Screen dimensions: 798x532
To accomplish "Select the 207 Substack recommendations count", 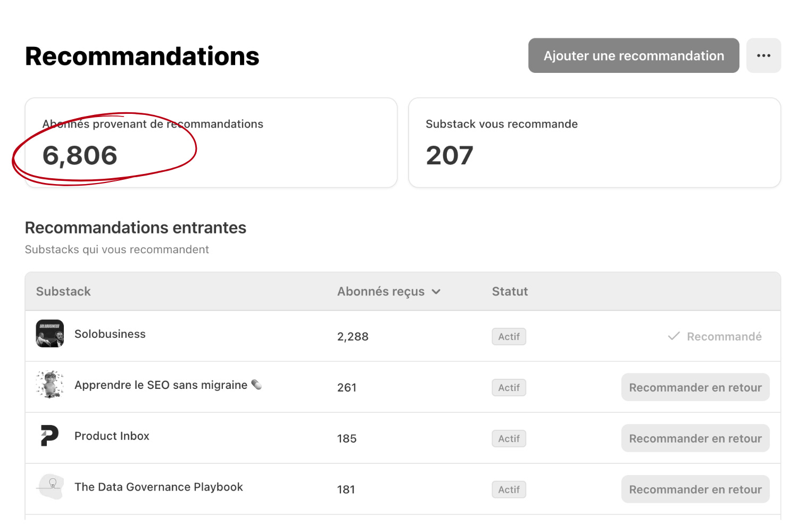I will coord(450,156).
